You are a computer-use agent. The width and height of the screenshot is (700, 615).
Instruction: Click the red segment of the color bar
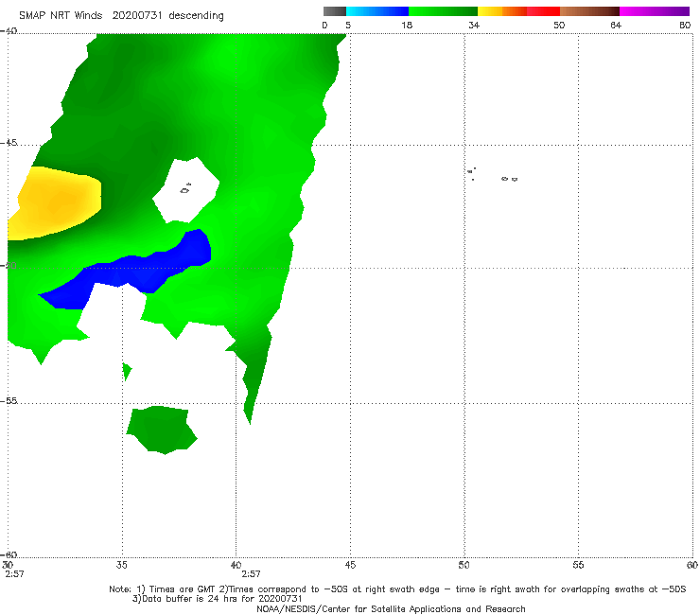[x=543, y=11]
